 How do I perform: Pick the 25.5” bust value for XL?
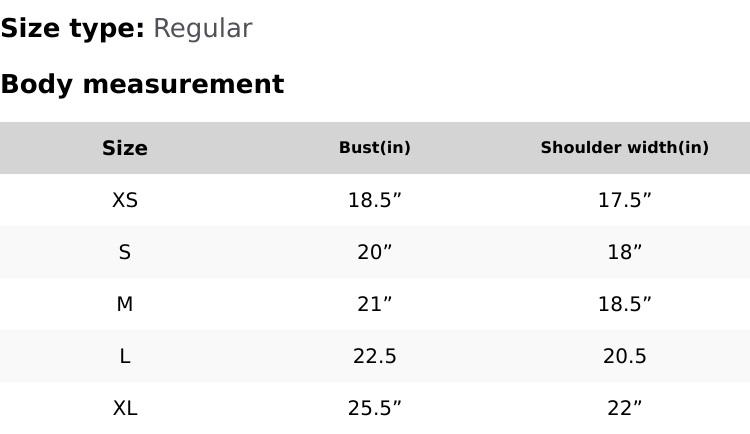coord(375,408)
